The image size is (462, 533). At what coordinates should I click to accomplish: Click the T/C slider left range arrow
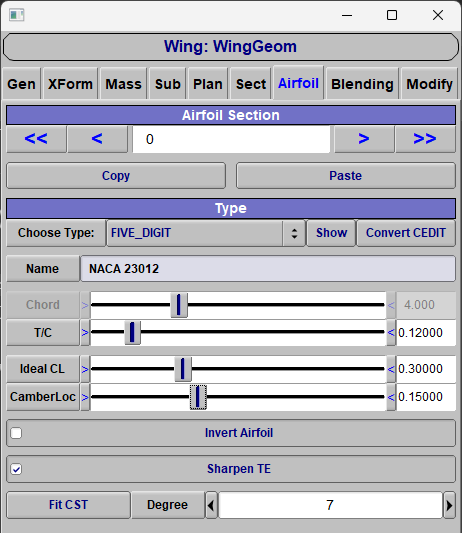[x=85, y=332]
